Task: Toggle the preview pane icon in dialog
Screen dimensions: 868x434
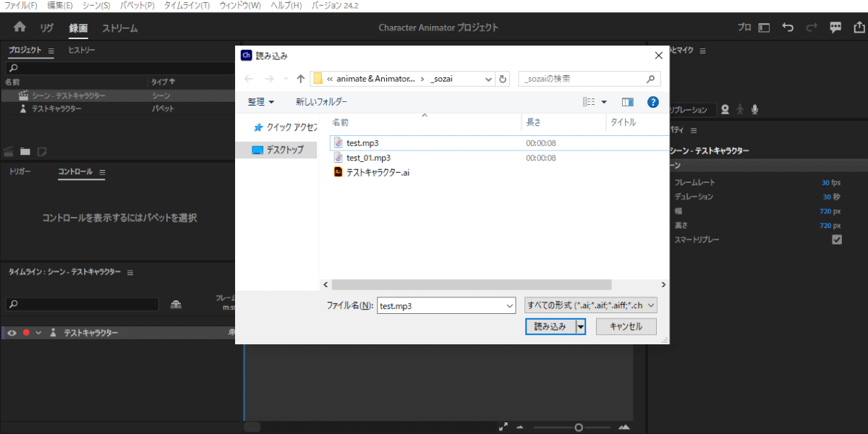Action: 627,102
